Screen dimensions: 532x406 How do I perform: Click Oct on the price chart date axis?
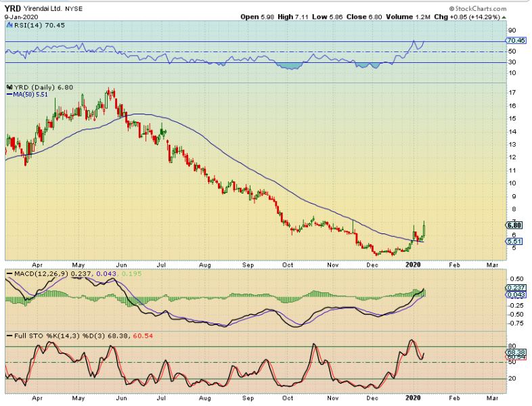point(288,265)
